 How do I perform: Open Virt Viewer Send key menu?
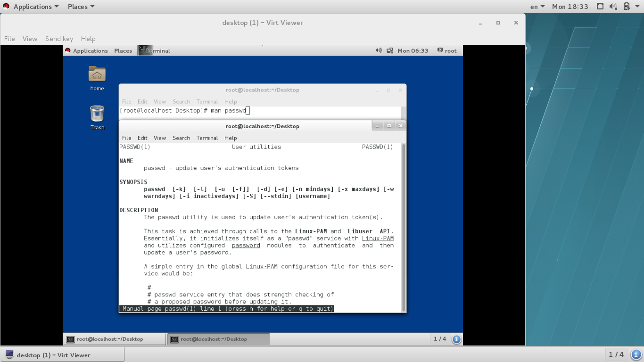[59, 39]
